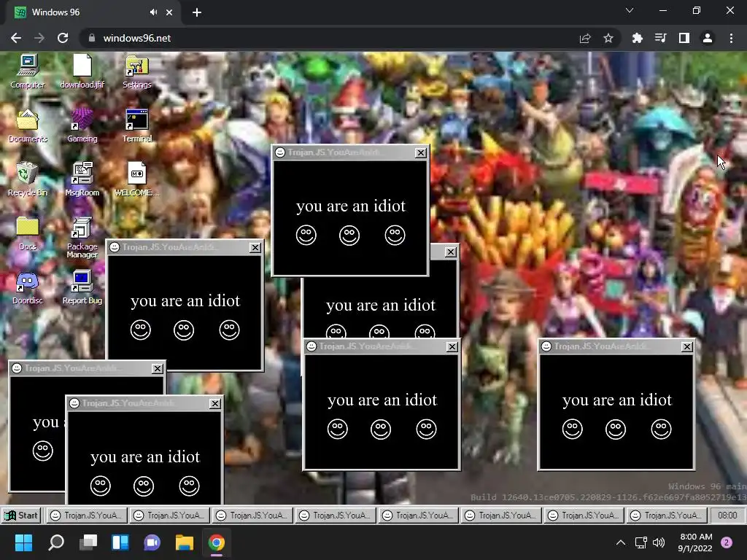747x560 pixels.
Task: Open the system volume icon in the tray
Action: click(x=659, y=542)
